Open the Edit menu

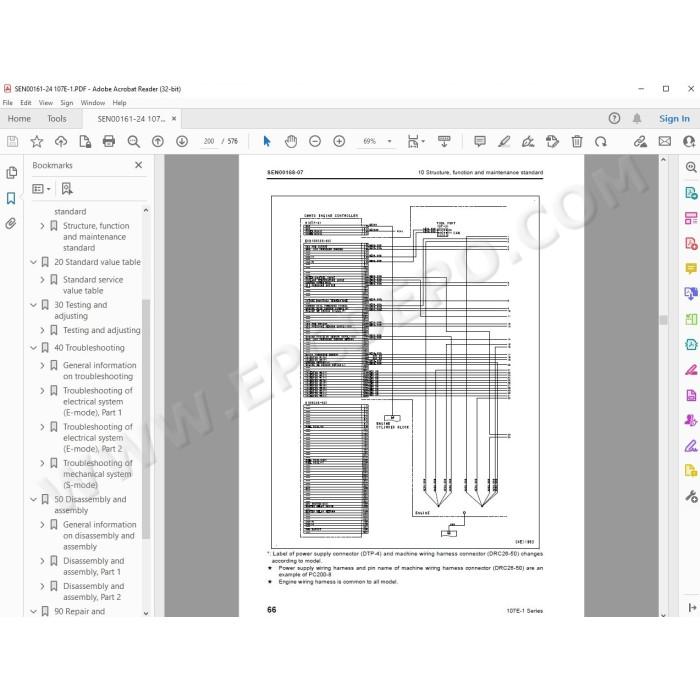click(x=26, y=103)
